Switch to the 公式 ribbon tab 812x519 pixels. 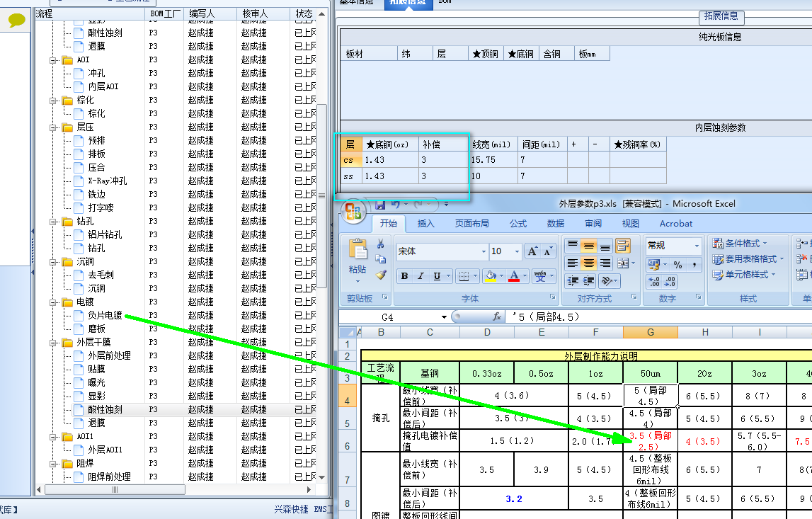518,223
